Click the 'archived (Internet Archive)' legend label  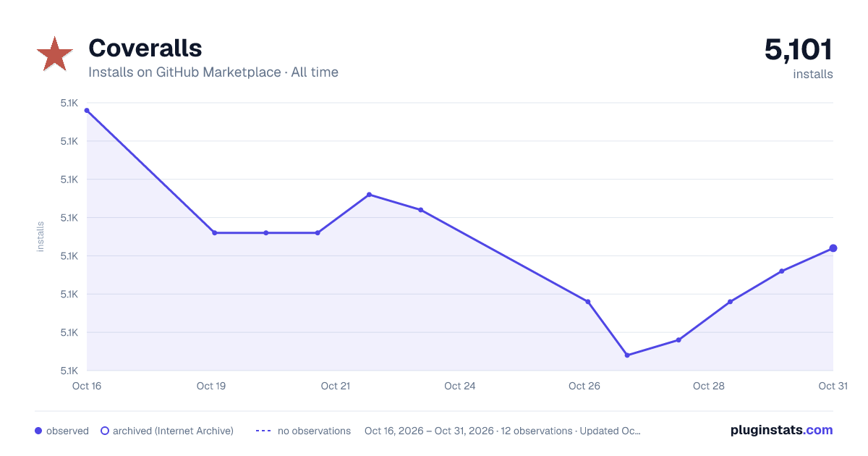tap(173, 431)
